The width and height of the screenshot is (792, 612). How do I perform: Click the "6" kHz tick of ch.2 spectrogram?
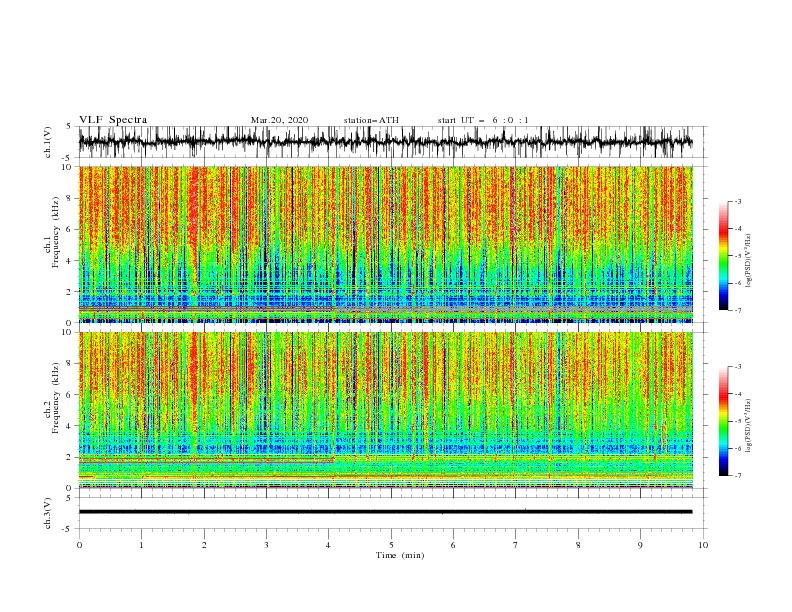(70, 395)
